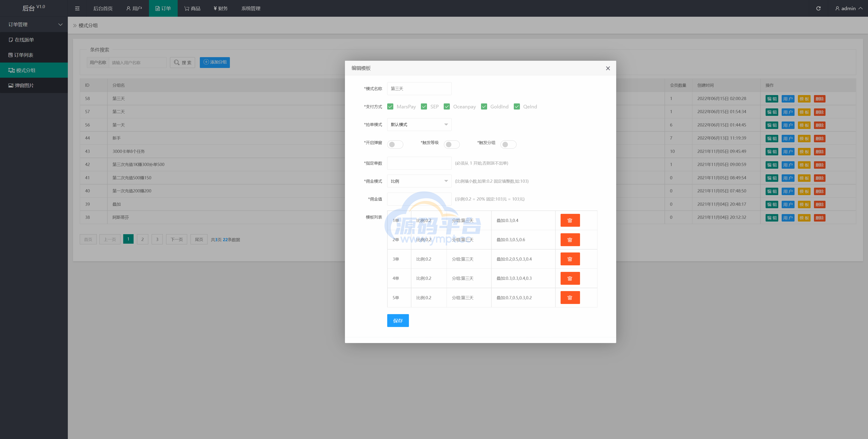Screen dimensions: 868x439
Task: Uncheck the QeInd payment checkbox
Action: coord(517,107)
